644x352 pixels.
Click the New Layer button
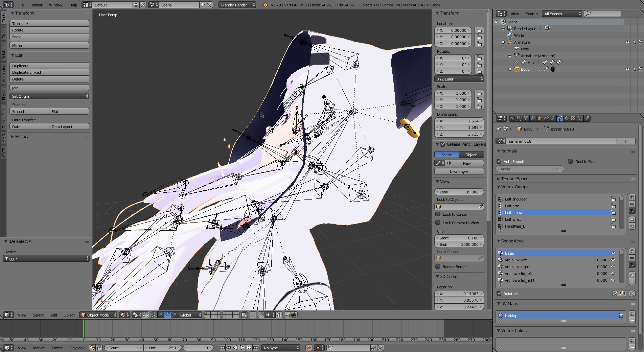tap(459, 171)
